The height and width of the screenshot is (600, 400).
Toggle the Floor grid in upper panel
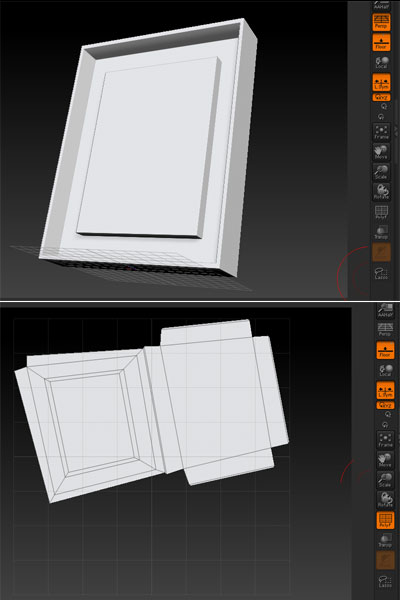pyautogui.click(x=381, y=42)
